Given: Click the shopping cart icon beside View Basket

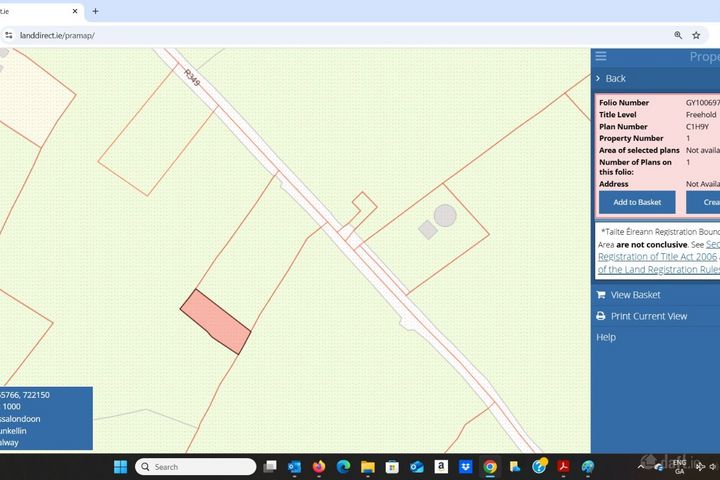Looking at the screenshot, I should point(601,295).
